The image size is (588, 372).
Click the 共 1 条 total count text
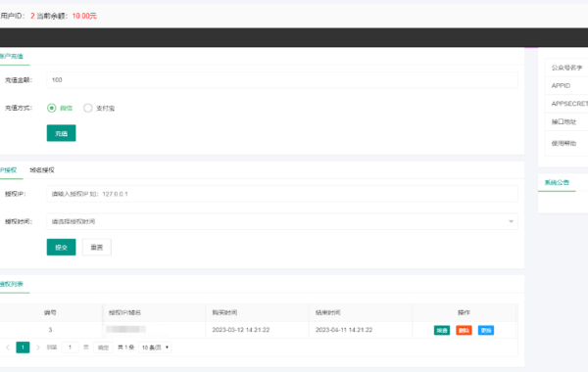126,348
